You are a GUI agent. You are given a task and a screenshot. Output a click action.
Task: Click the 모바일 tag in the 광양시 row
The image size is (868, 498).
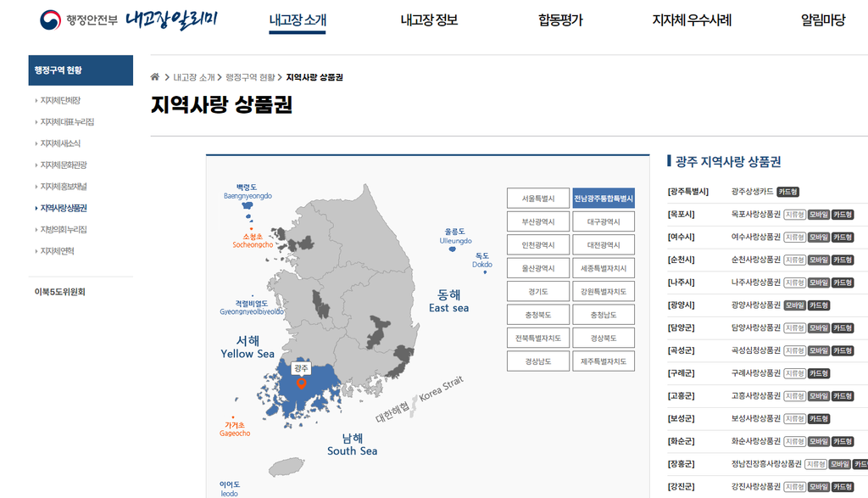coord(794,305)
